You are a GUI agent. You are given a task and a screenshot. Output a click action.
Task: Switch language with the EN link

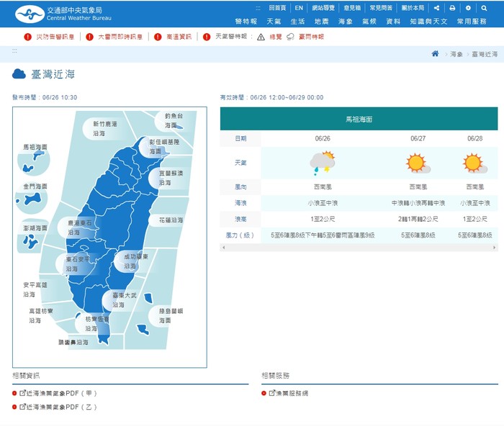pyautogui.click(x=299, y=8)
